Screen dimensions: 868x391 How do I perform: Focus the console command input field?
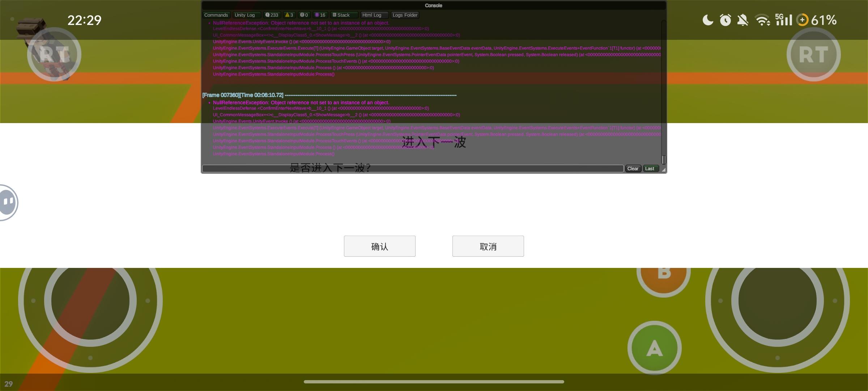click(412, 168)
